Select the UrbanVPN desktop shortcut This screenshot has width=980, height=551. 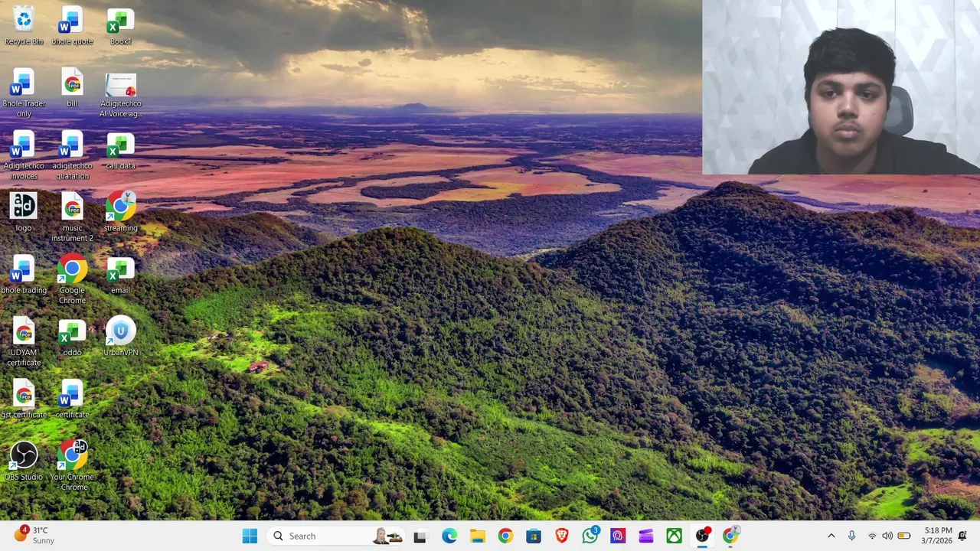(x=120, y=336)
